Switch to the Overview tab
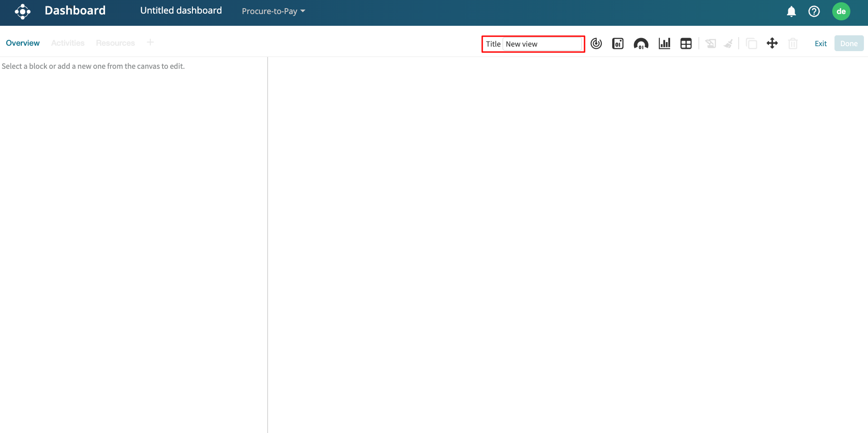 [x=23, y=43]
